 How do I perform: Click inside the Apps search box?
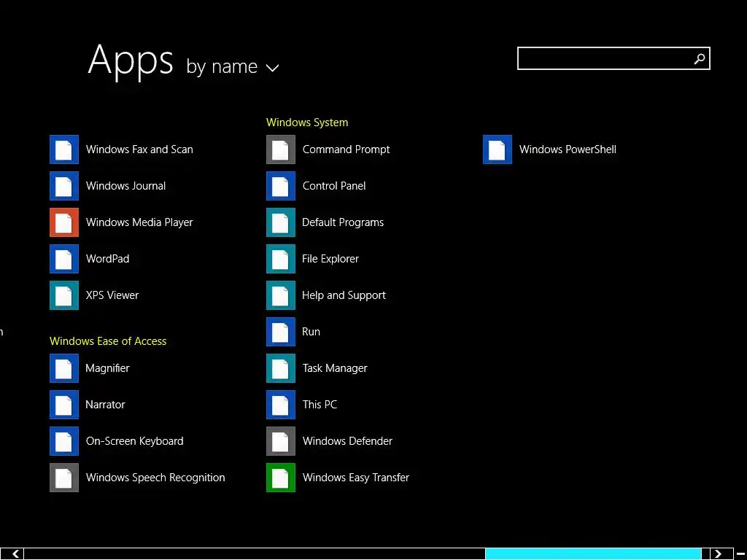[614, 58]
